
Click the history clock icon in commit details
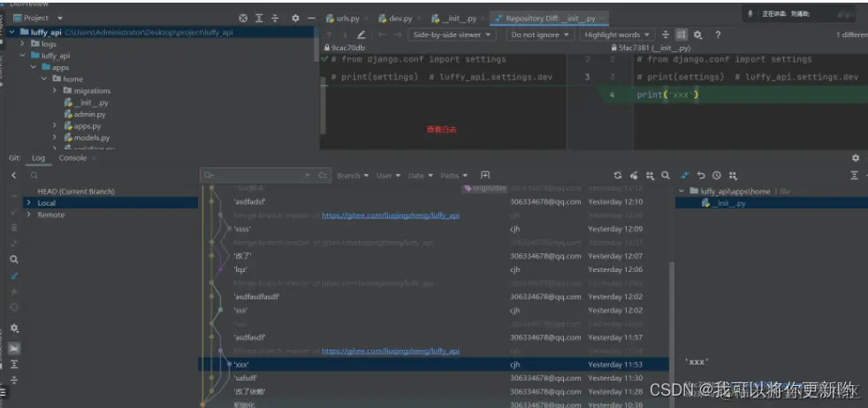click(x=717, y=175)
